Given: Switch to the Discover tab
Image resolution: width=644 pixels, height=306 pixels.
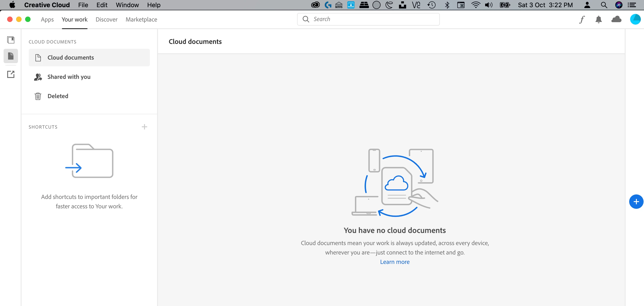Looking at the screenshot, I should (x=107, y=19).
